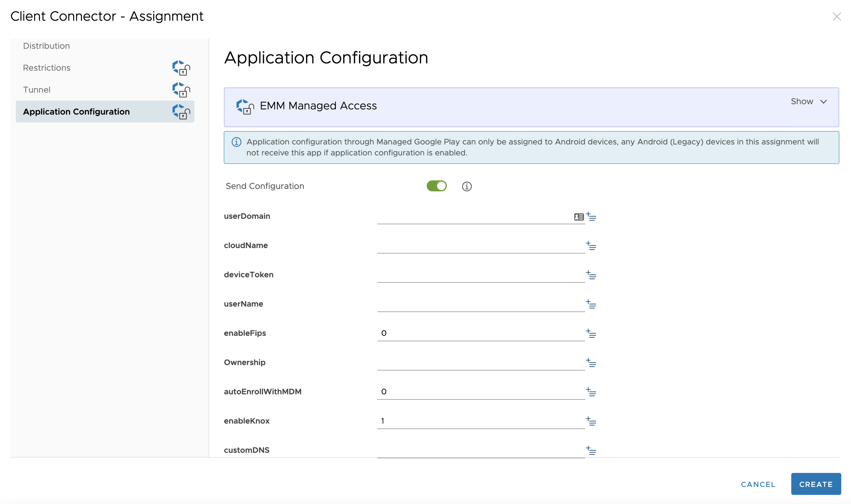Image resolution: width=851 pixels, height=504 pixels.
Task: Disable the Send Configuration toggle
Action: coord(437,186)
